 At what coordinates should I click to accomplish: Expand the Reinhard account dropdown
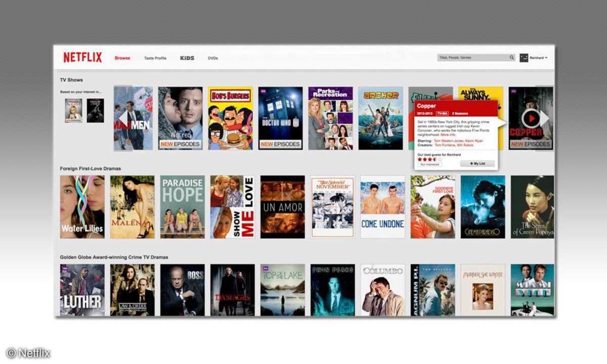539,58
